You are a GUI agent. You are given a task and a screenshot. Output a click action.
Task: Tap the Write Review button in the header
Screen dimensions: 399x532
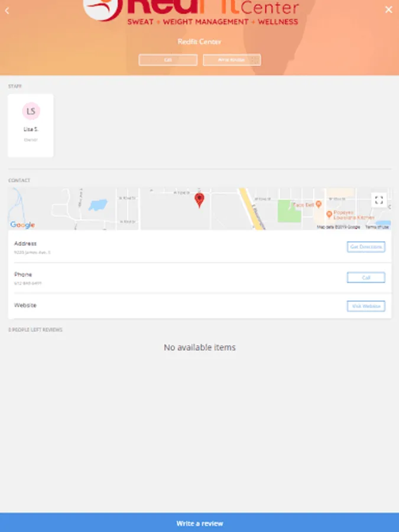coord(232,60)
